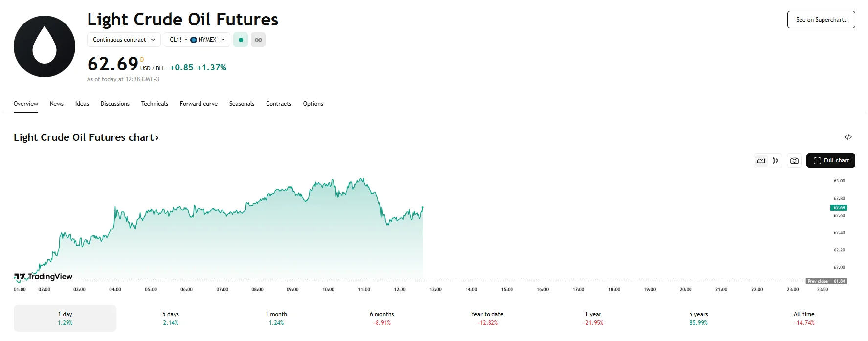This screenshot has height=341, width=868.
Task: Click the 62.69 large price value
Action: coord(113,64)
